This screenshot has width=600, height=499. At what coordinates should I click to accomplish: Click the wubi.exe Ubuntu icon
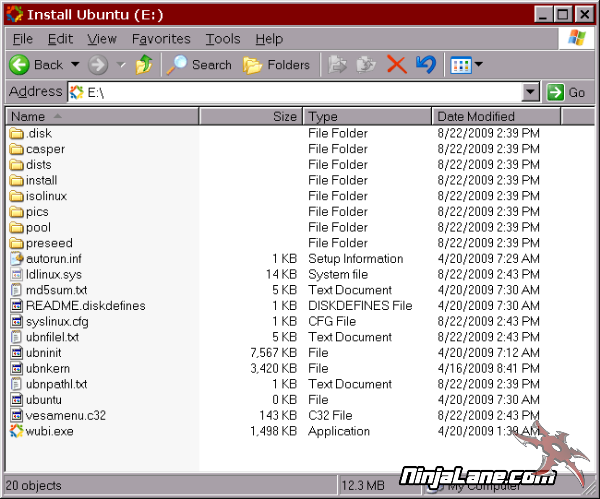point(16,431)
